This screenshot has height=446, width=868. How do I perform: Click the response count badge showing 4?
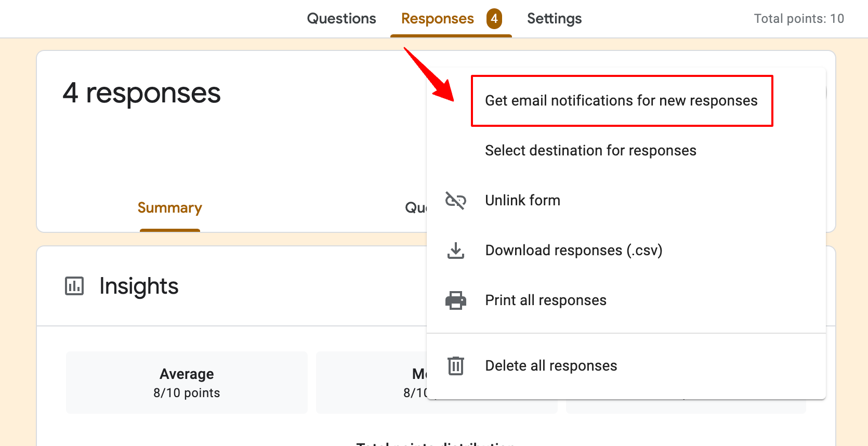pos(494,18)
